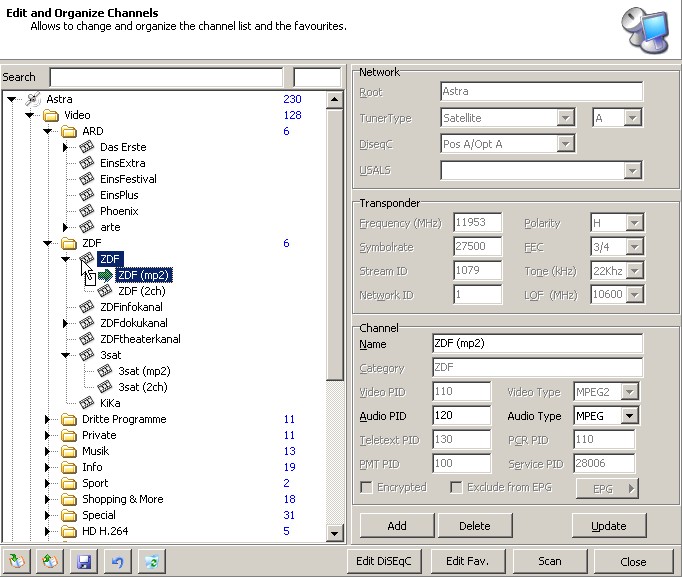Click the ARD folder icon
The width and height of the screenshot is (682, 577).
[69, 131]
